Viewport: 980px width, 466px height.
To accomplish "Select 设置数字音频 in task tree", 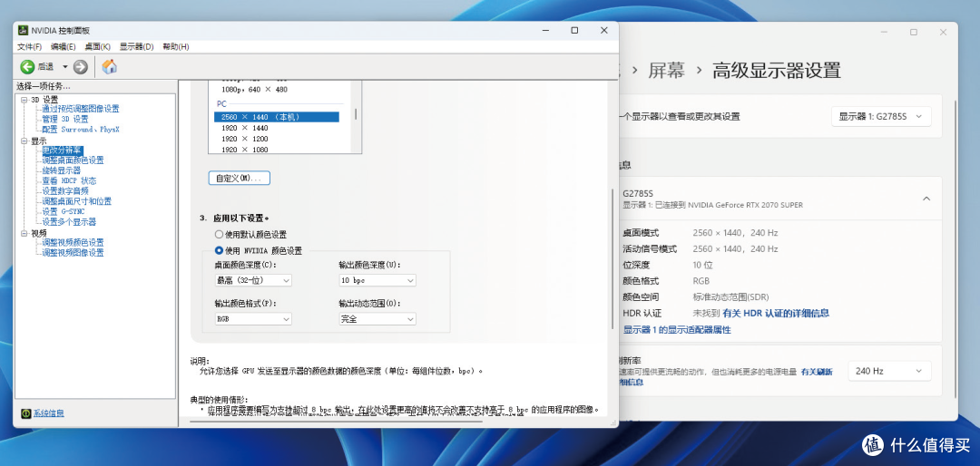I will point(65,191).
